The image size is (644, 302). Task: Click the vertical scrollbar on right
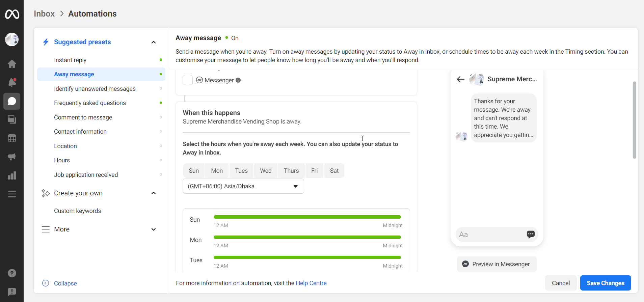click(x=635, y=120)
